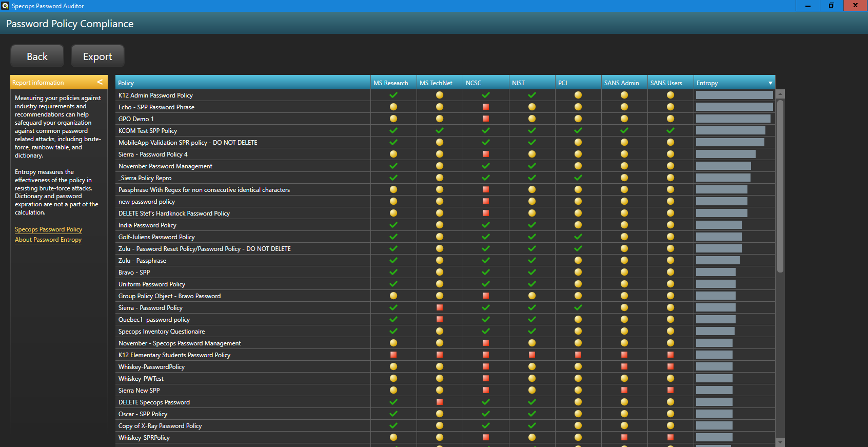Select 'Zulu - Passphrase' policy name

pos(142,260)
